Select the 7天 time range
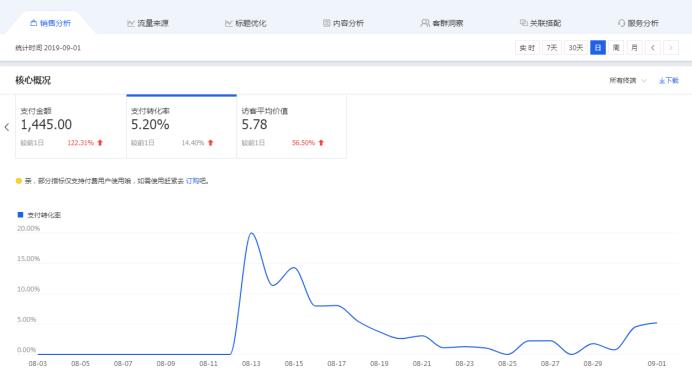The height and width of the screenshot is (372, 692). click(x=552, y=48)
